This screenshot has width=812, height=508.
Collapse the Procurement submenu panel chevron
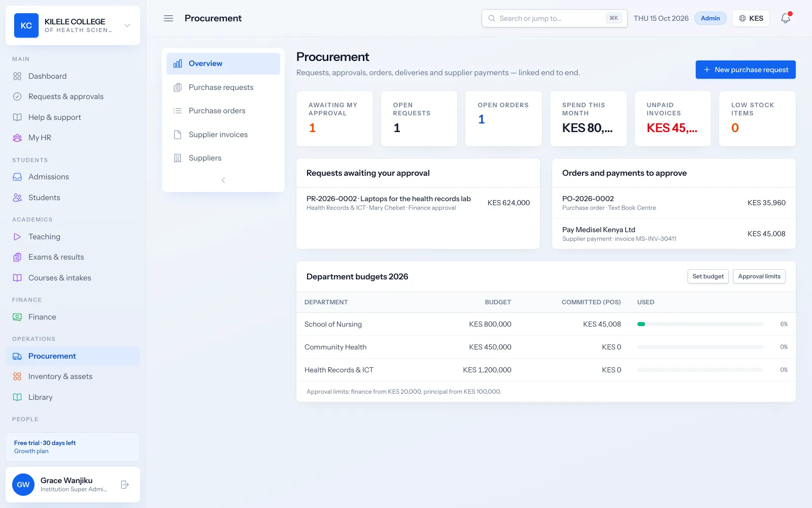(223, 180)
